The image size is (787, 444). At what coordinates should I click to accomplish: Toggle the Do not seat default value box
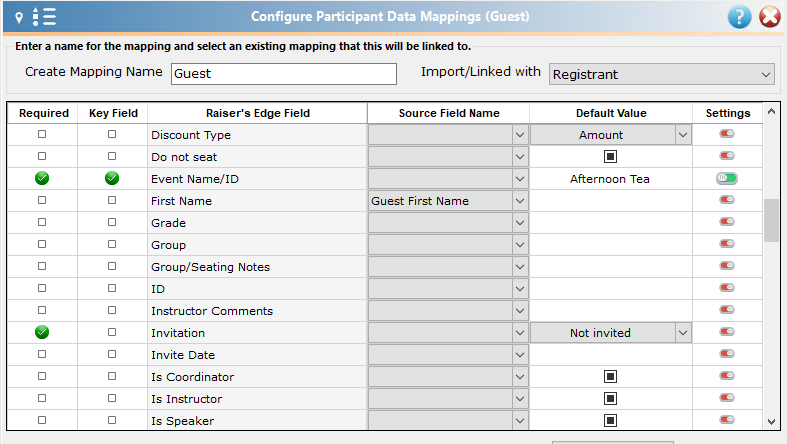pyautogui.click(x=610, y=157)
